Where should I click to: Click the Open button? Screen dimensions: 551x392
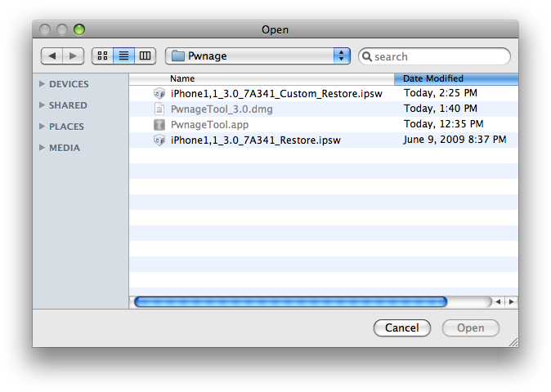471,327
